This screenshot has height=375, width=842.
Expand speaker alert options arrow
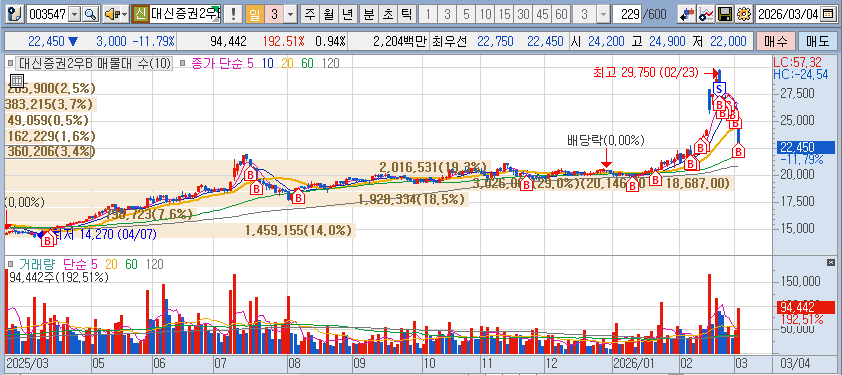point(125,15)
